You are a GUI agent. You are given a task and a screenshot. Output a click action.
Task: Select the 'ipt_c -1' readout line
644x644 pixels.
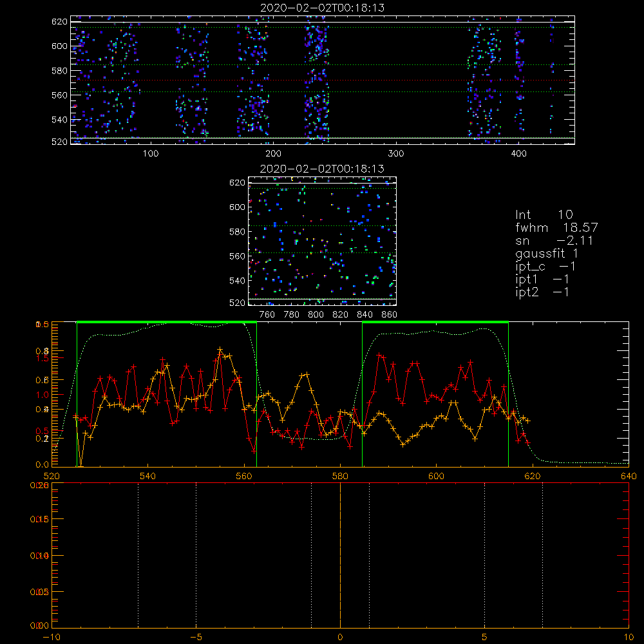point(545,266)
